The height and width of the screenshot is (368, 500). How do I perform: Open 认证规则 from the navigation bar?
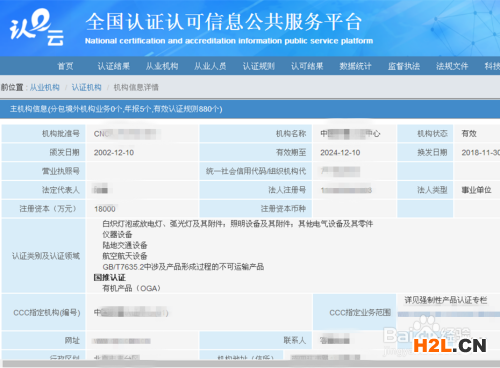(259, 66)
